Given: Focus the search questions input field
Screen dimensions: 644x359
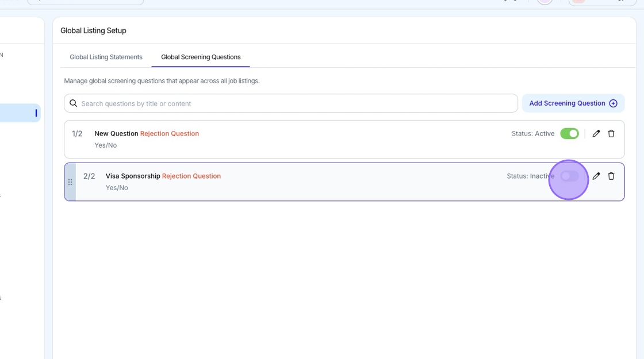Looking at the screenshot, I should coord(291,103).
